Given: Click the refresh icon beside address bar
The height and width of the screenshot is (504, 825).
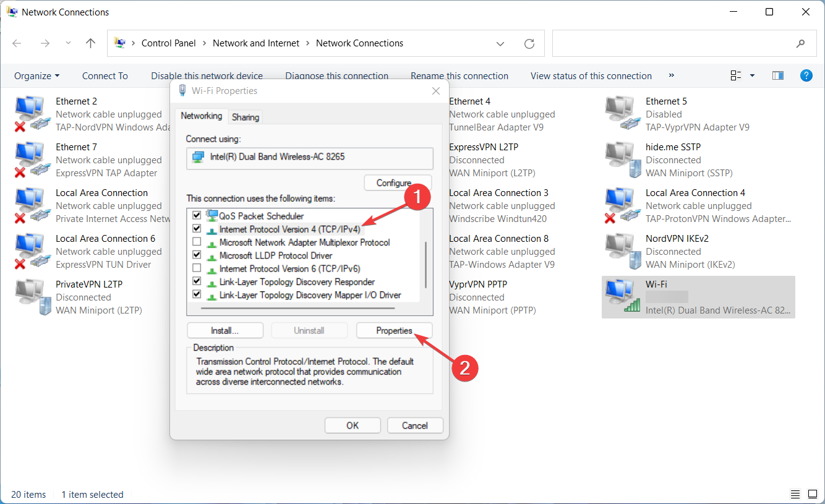Looking at the screenshot, I should point(529,43).
